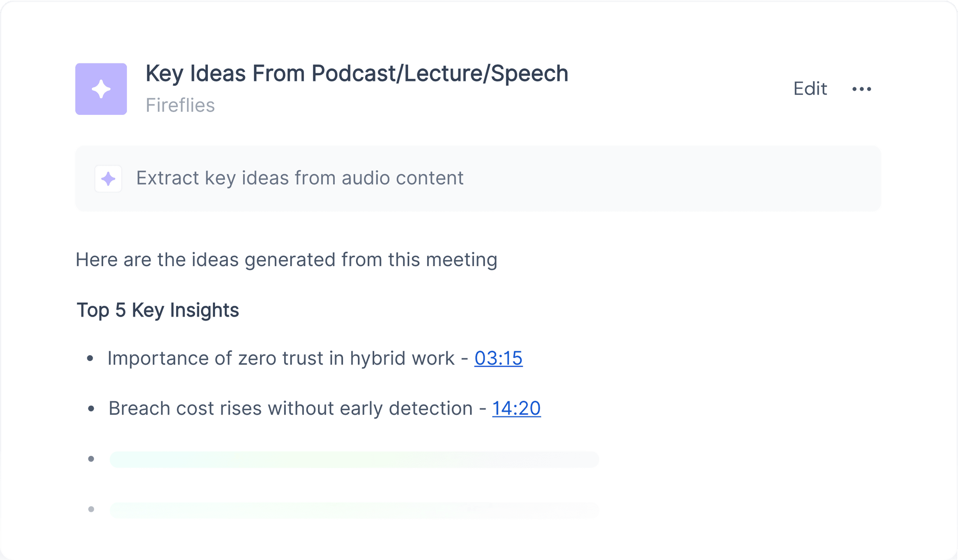Jump to timestamp 14:20

(x=516, y=408)
